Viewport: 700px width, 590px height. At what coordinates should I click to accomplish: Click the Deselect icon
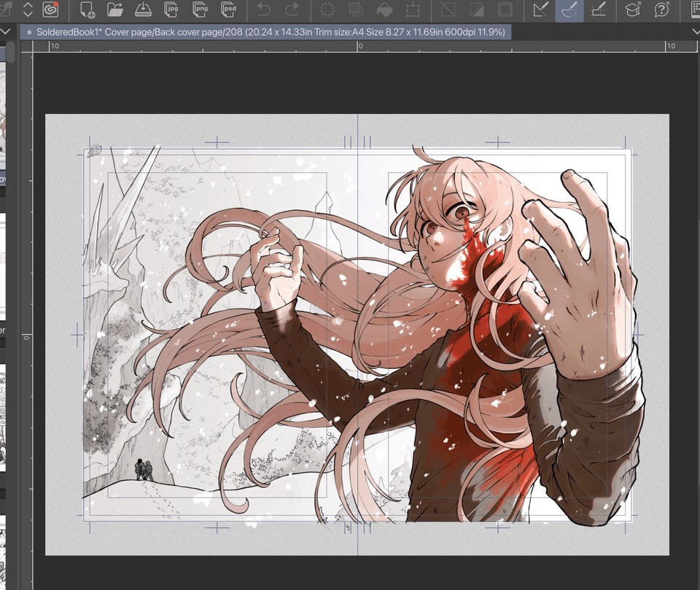tap(448, 9)
